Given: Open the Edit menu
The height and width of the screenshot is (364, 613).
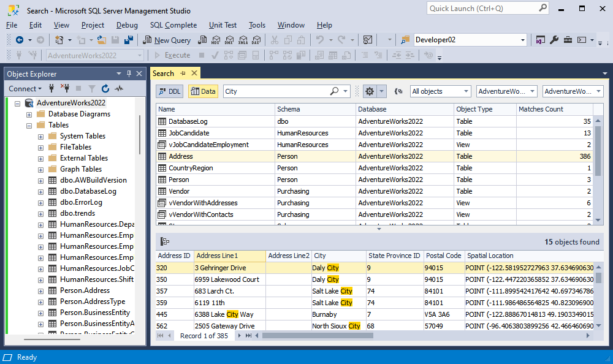Looking at the screenshot, I should coord(35,25).
